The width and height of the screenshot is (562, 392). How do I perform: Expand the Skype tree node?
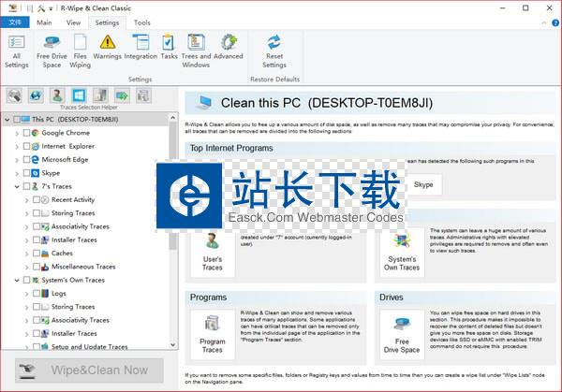point(17,173)
